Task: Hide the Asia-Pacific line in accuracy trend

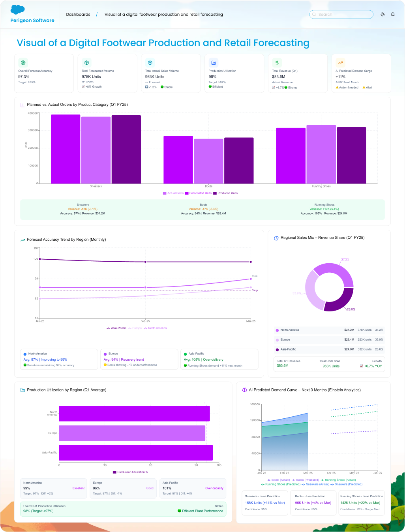Action: click(116, 328)
